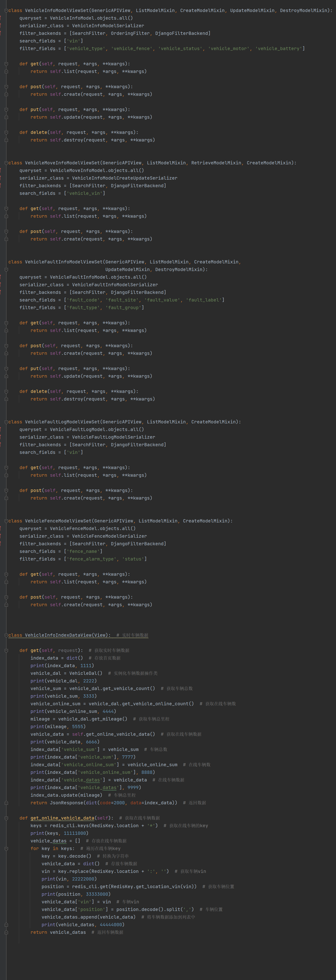Click override arrow beside VehicleInfoModelCreateUpdateSerializer line
336x980 pixels.
coord(1,178)
